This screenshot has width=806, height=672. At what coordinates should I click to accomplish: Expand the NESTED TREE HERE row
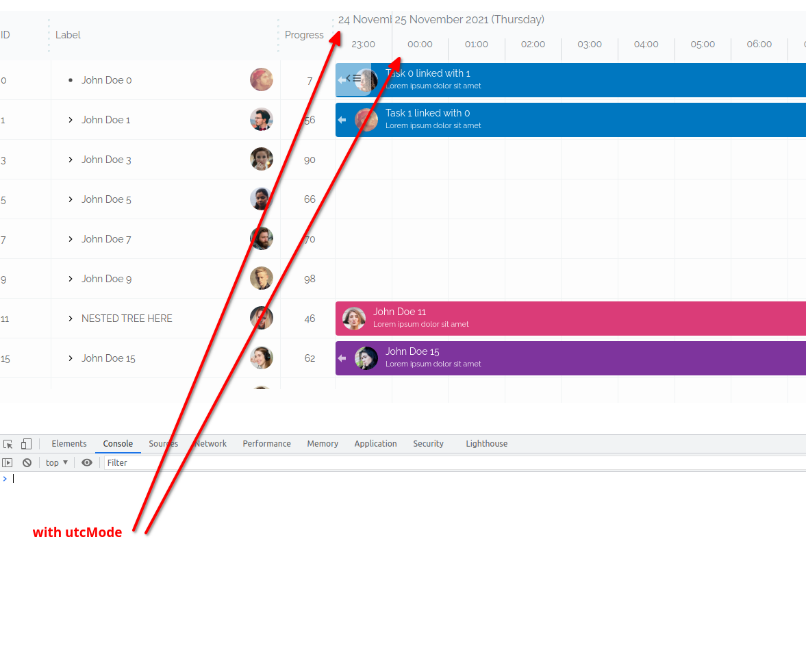click(x=71, y=318)
